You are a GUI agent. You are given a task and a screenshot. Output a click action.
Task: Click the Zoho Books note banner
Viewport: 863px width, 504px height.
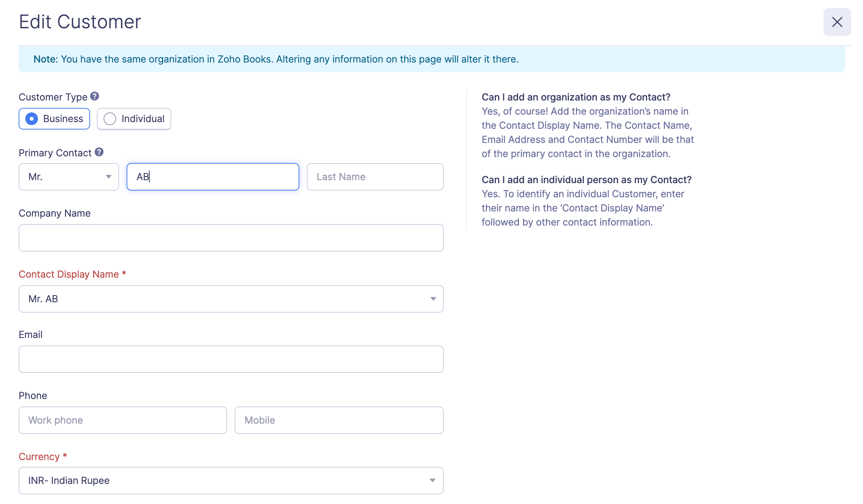(x=431, y=59)
